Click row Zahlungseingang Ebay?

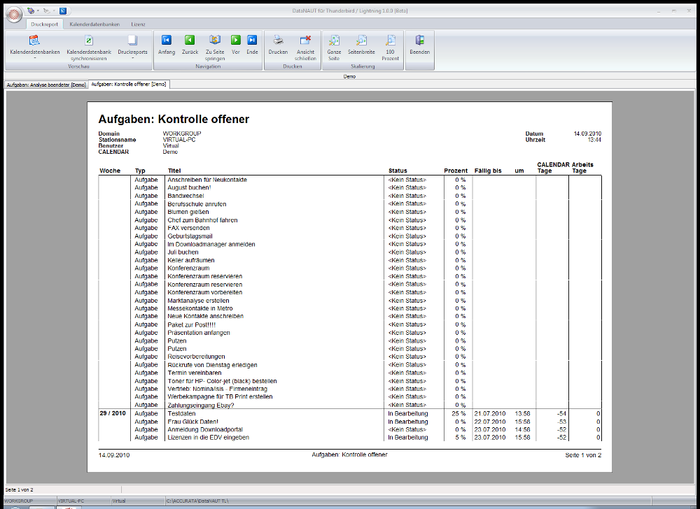click(350, 405)
